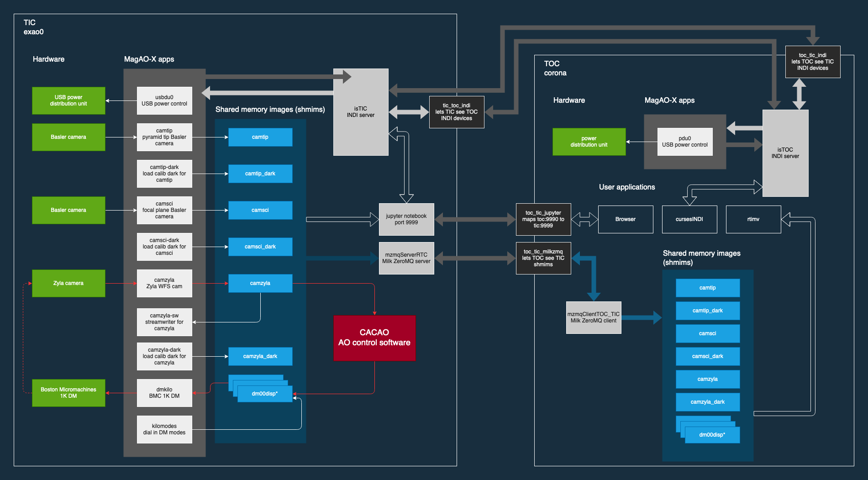Select the kilomodes dial in DM modes app
Viewport: 868px width, 480px height.
click(164, 429)
